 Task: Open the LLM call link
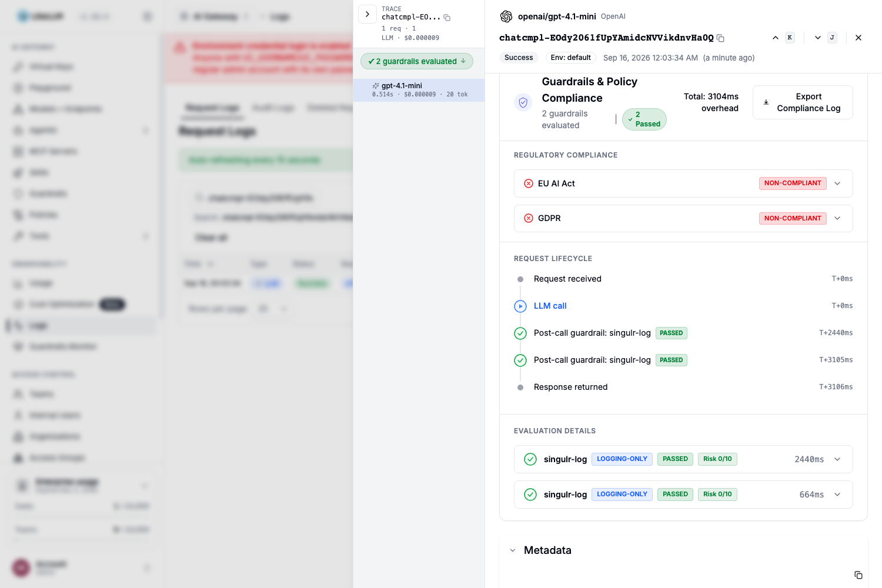[x=550, y=306]
